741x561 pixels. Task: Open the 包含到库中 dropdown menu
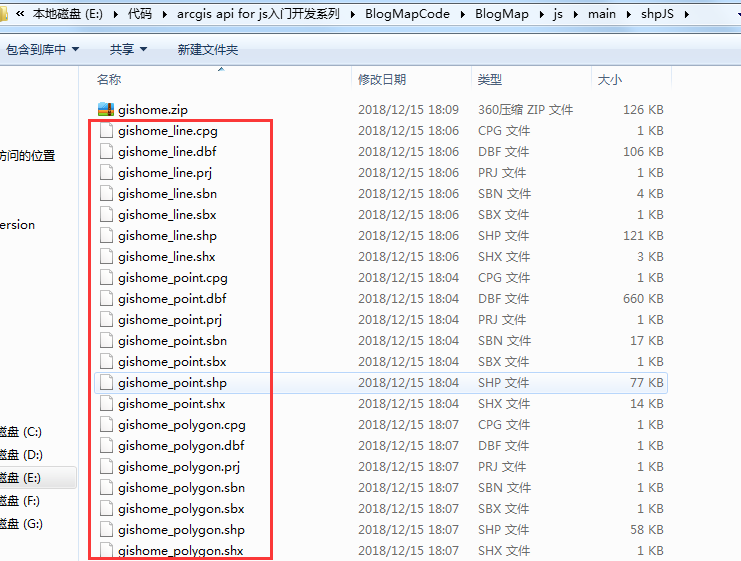(43, 49)
